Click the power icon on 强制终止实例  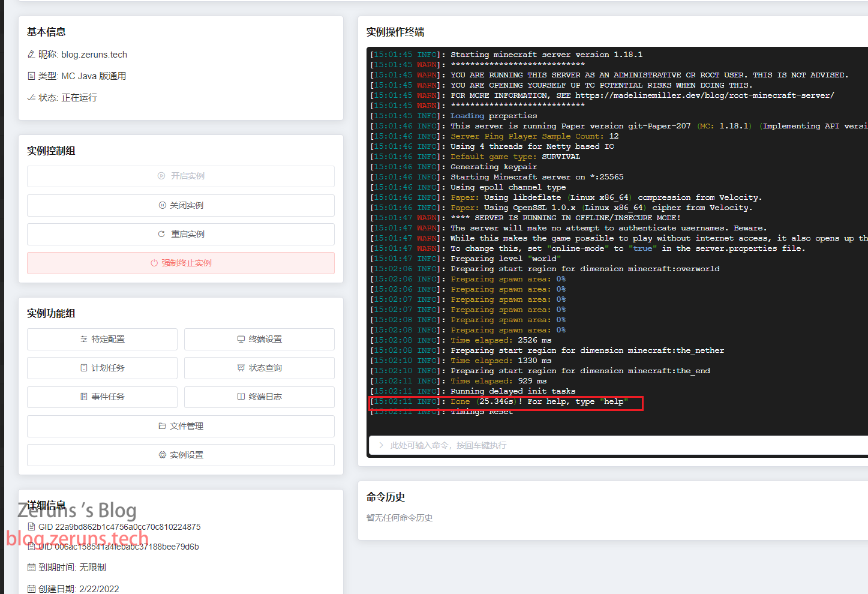[x=154, y=263]
